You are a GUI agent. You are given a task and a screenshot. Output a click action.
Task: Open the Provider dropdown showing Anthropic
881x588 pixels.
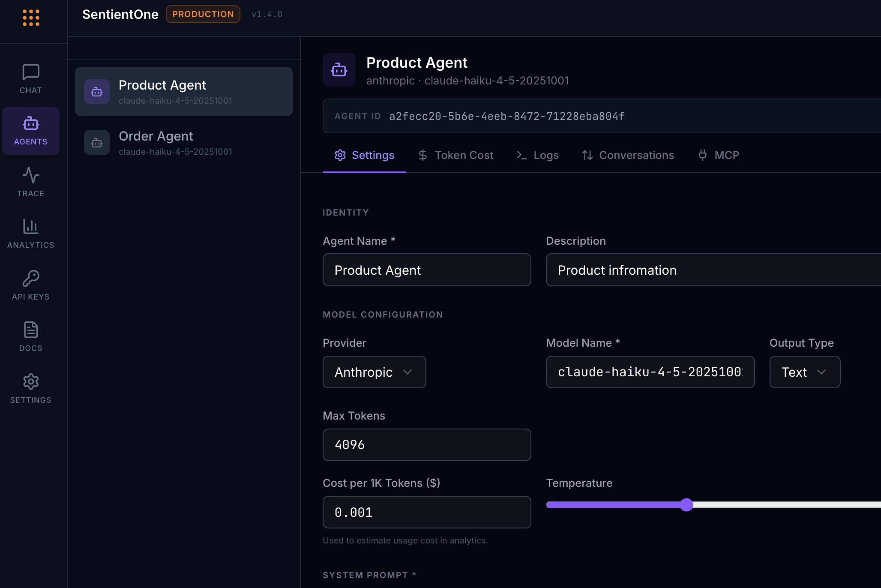374,372
